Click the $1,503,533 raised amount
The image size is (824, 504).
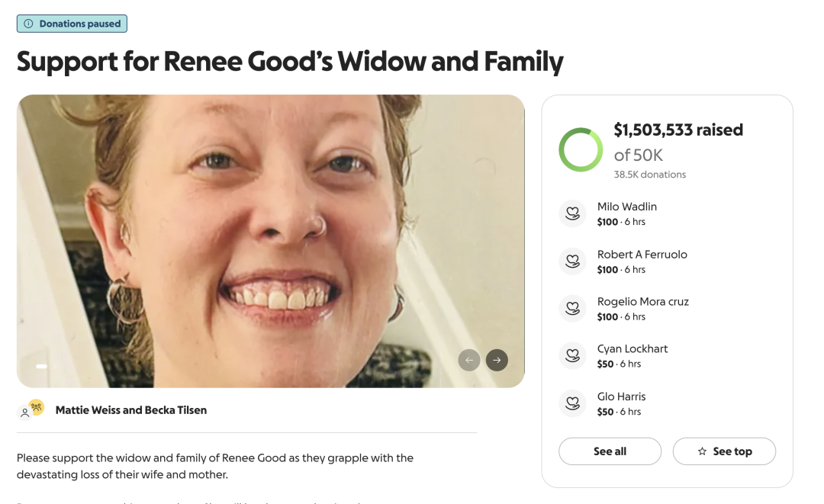point(678,130)
